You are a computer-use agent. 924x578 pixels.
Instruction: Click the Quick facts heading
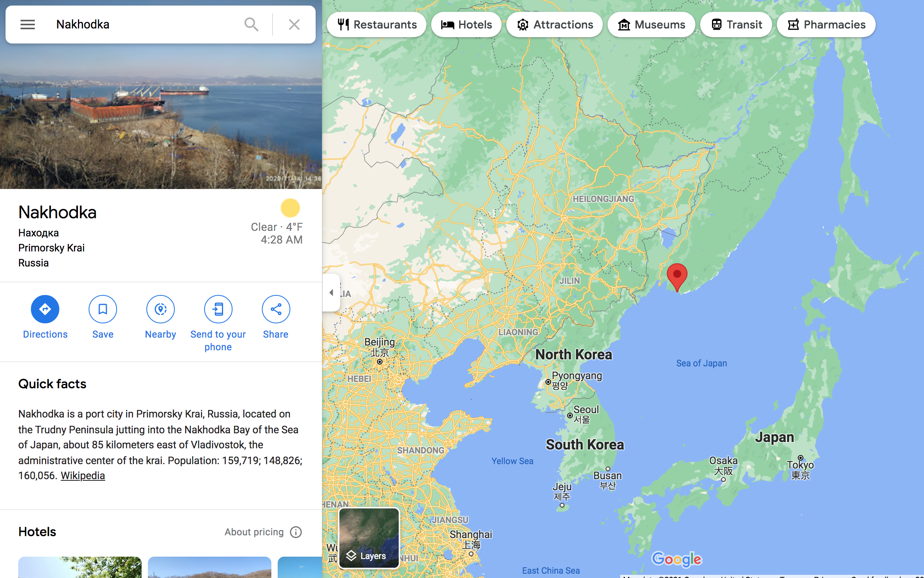click(52, 384)
